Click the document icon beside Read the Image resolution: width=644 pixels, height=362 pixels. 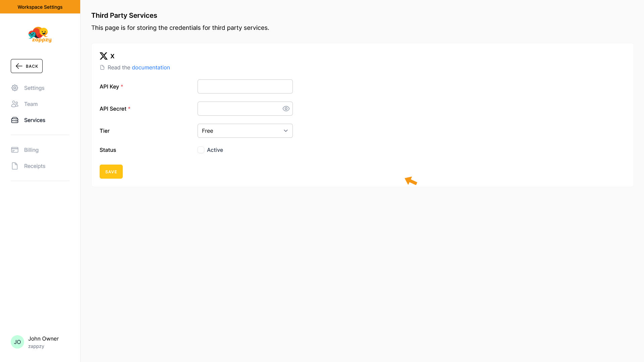pos(102,68)
